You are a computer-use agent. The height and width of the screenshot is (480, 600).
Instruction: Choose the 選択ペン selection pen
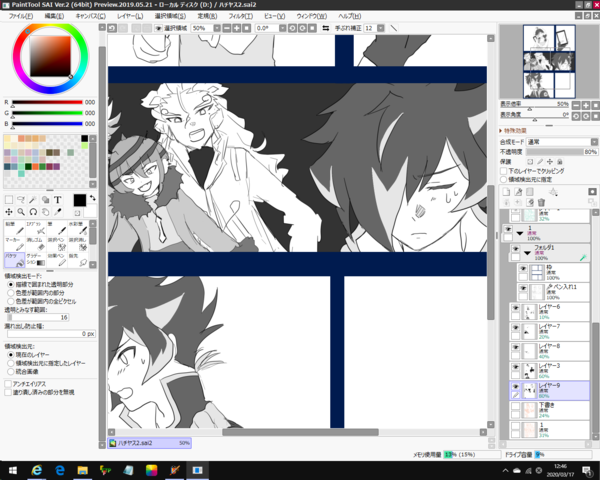(57, 244)
